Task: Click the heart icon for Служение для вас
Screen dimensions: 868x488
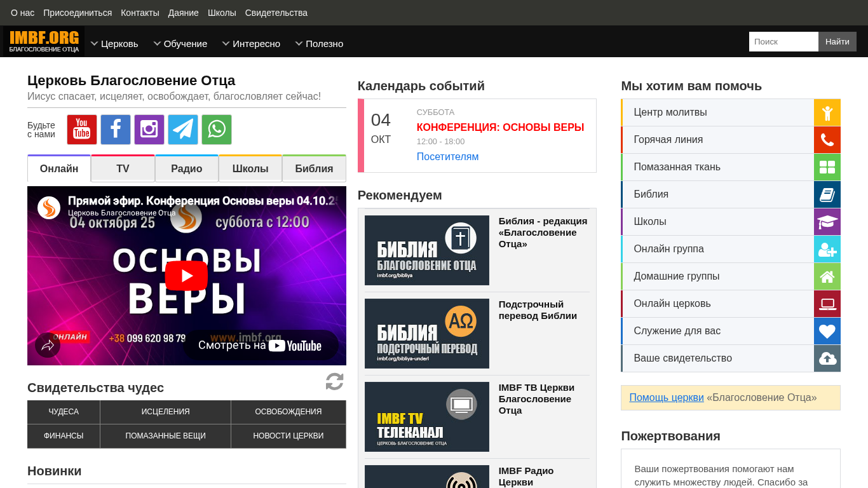Action: 827,331
